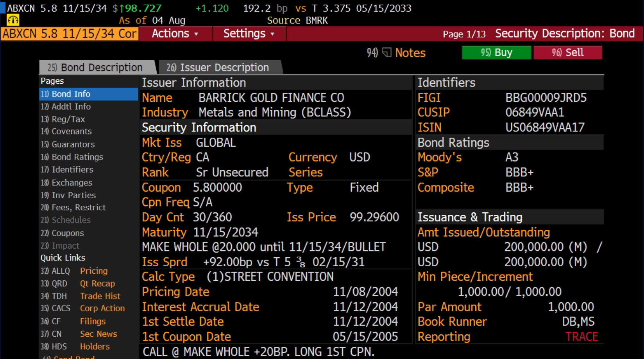Click the S&P rating BBB+
This screenshot has height=359, width=644.
click(519, 172)
